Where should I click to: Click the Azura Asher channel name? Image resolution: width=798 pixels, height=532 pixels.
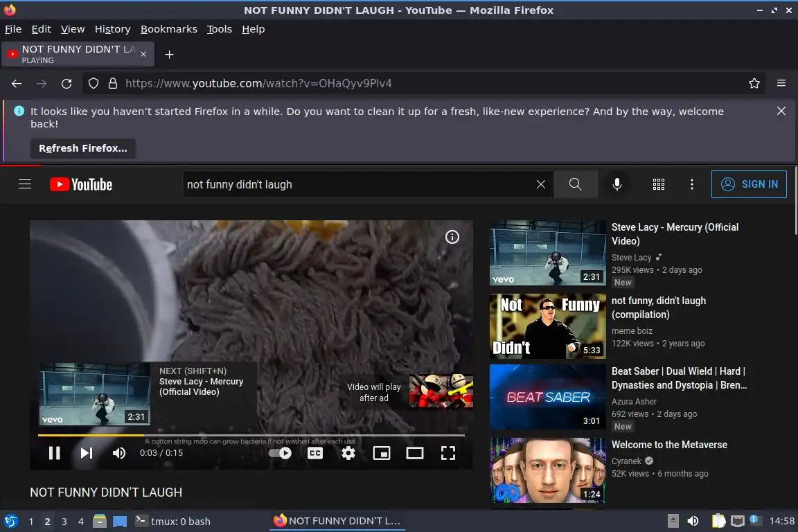634,401
